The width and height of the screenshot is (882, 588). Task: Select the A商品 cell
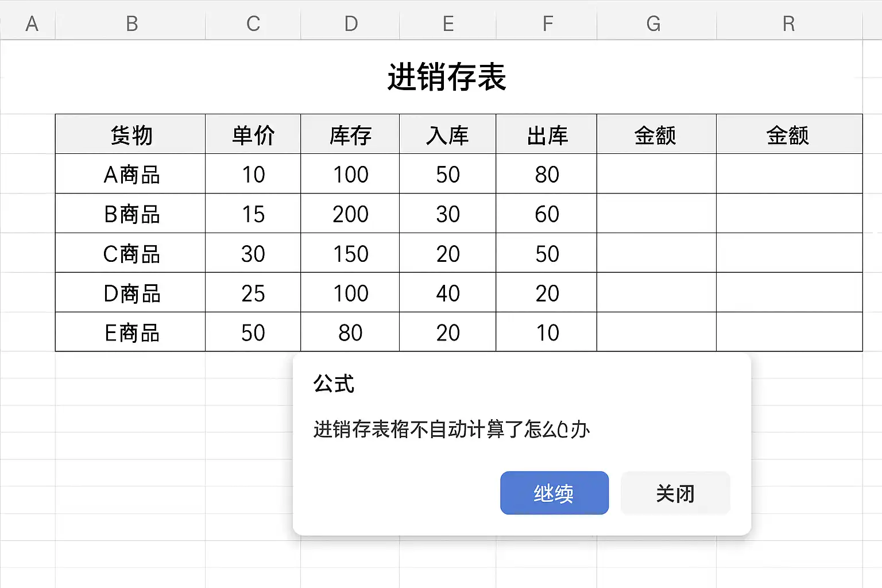131,174
